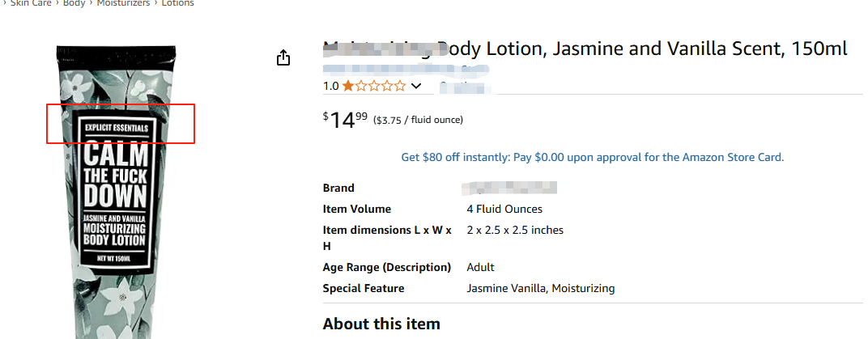868x339 pixels.
Task: Click the About this item heading
Action: (x=381, y=324)
